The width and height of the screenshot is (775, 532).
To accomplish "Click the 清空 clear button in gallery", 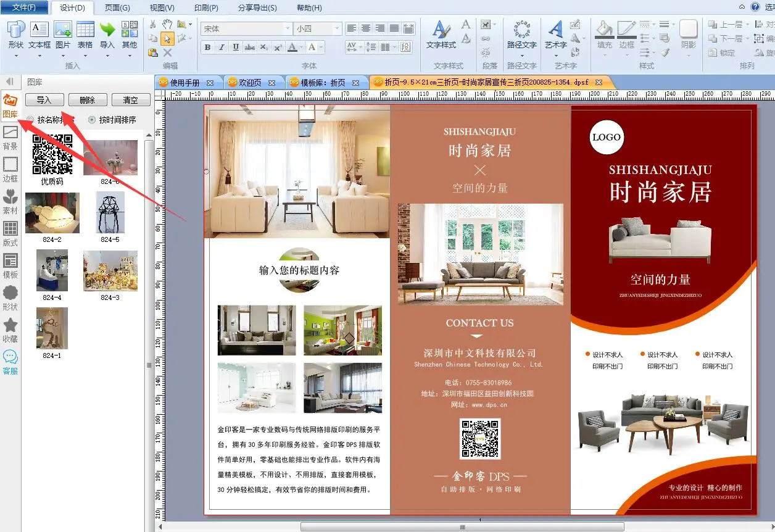I will click(130, 100).
